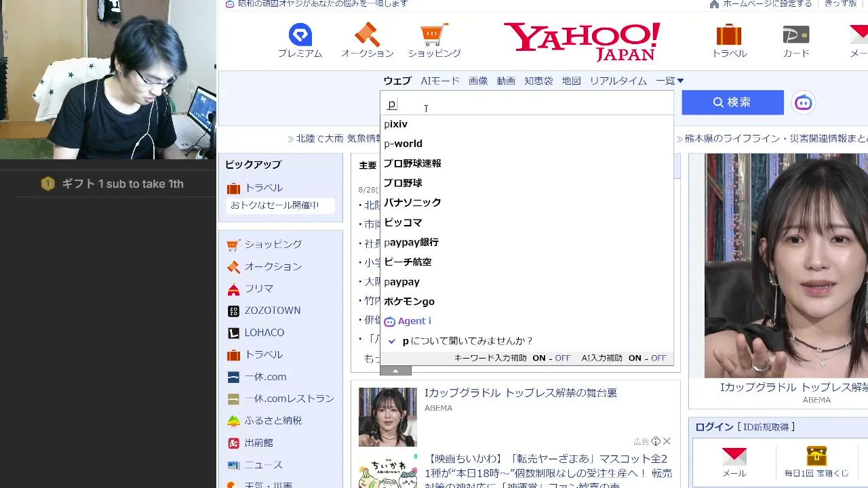Turn AI入力補助 OFF
Screen dimensions: 868x488
click(x=659, y=358)
